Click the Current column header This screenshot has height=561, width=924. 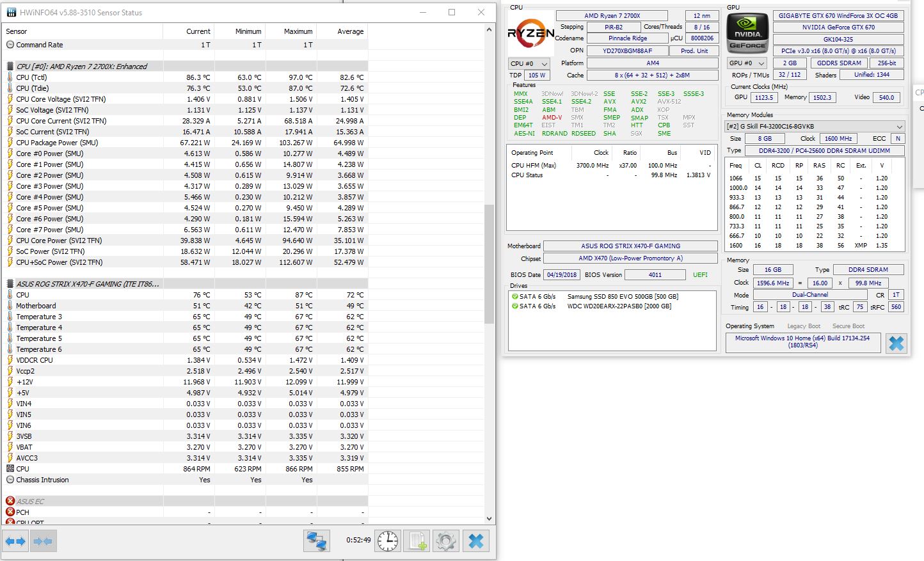coord(189,31)
